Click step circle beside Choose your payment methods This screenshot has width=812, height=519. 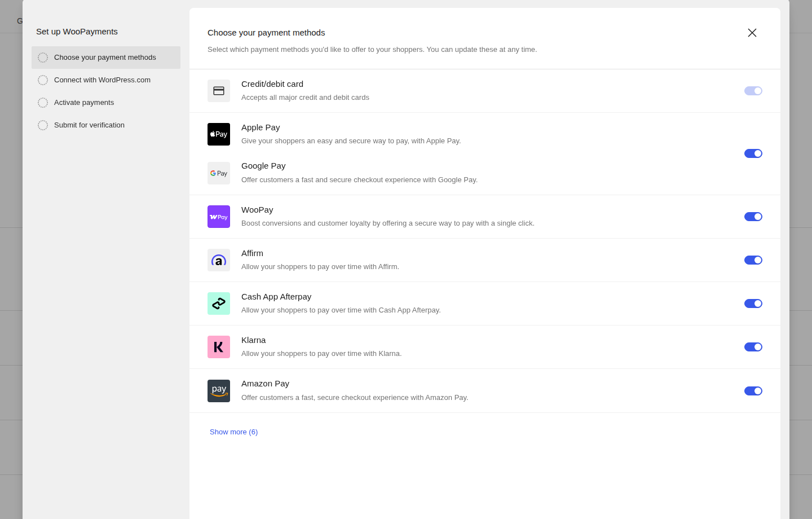pos(43,58)
